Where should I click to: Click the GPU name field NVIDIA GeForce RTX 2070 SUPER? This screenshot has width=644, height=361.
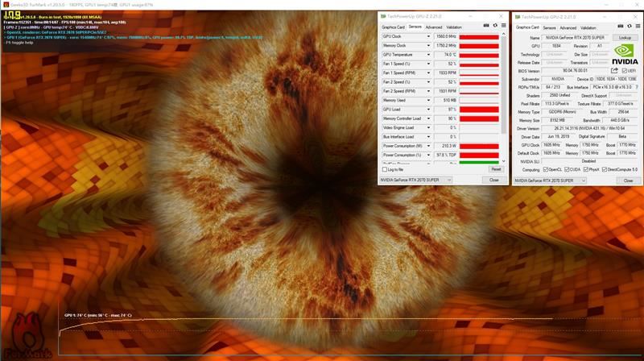point(576,37)
